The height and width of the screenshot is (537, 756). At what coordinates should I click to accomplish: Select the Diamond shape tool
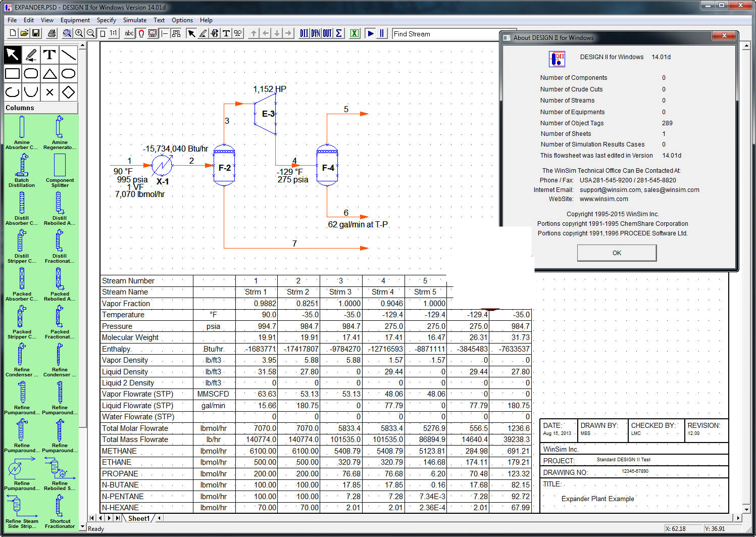pyautogui.click(x=68, y=92)
